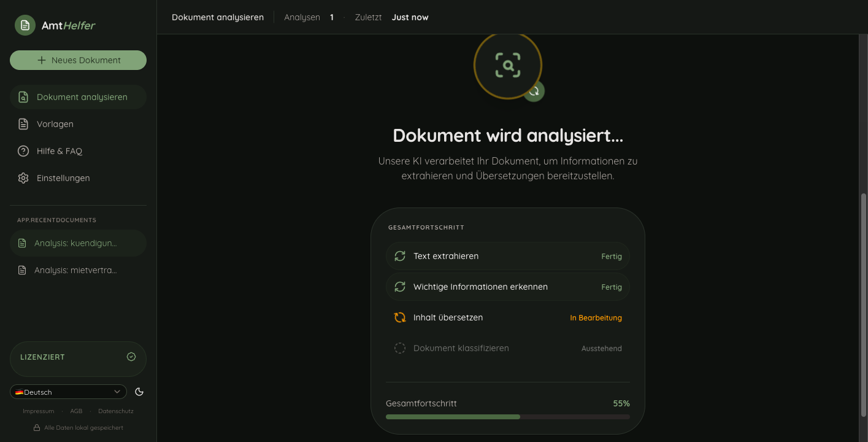Click the checkmark badge in LIZENZIERT panel
Screen dimensions: 868x442
pos(131,357)
